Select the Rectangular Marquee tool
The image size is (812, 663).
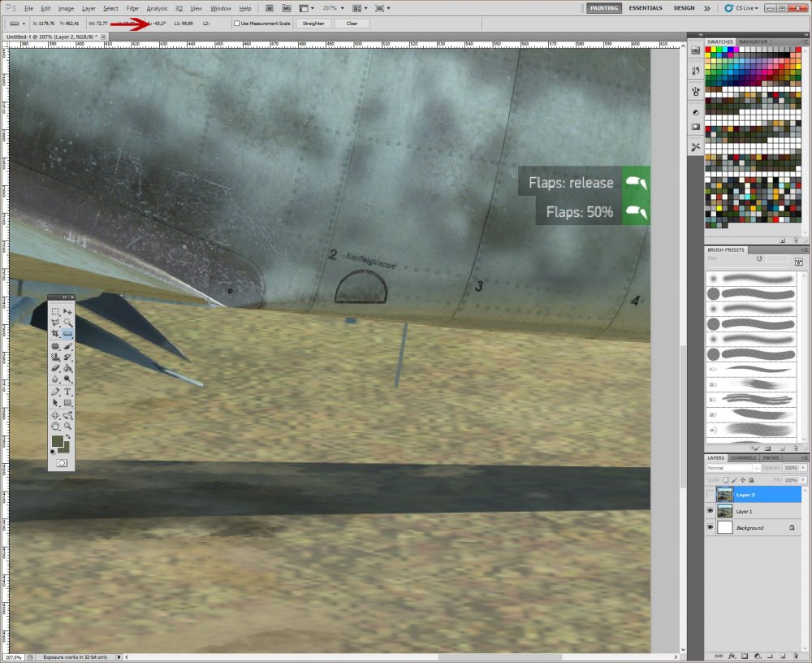tap(55, 311)
